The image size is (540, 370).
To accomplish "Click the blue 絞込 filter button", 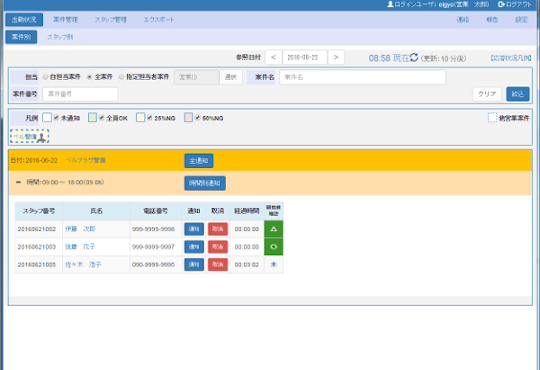I will (x=518, y=94).
